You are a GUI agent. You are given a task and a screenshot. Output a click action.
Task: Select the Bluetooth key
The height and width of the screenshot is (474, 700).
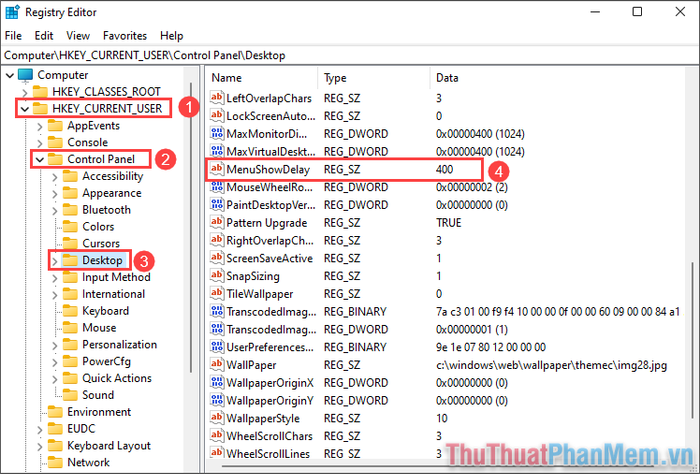[x=106, y=210]
